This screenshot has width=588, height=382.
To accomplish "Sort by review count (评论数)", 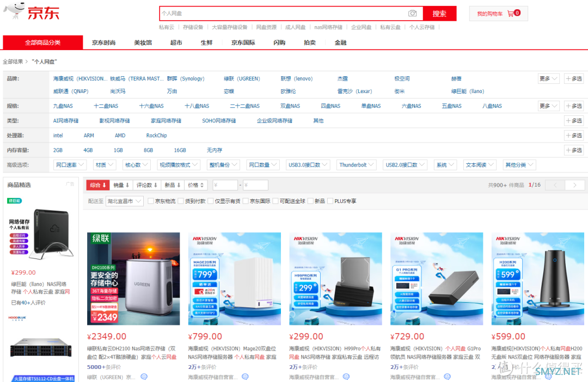I will tap(146, 185).
